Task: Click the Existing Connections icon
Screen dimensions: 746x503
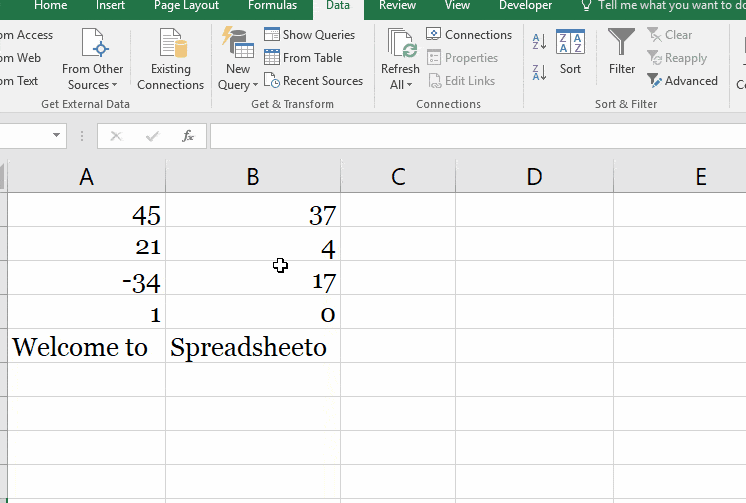Action: 170,45
